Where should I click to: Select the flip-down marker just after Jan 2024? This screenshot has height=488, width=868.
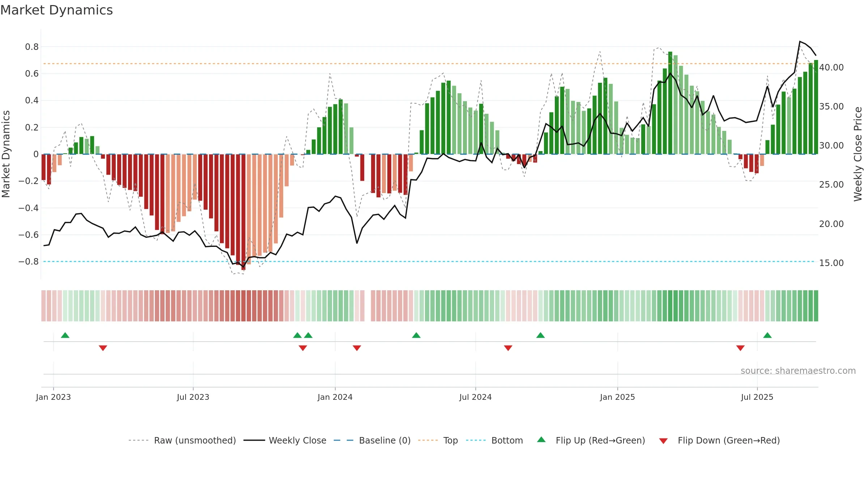coord(357,348)
